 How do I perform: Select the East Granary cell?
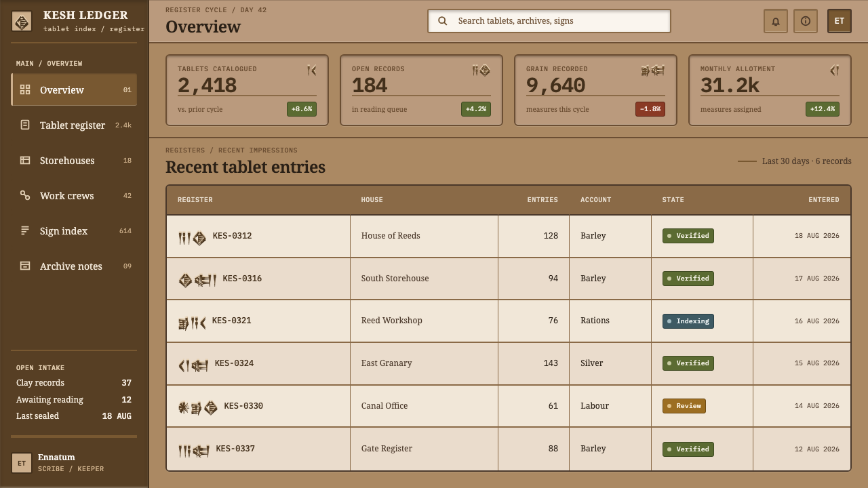(x=424, y=363)
